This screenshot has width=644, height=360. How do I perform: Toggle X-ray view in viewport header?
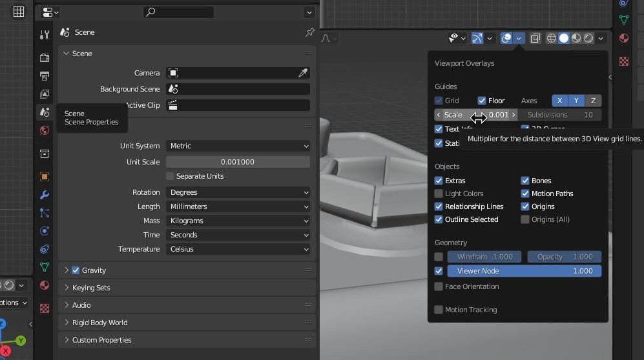coord(535,39)
